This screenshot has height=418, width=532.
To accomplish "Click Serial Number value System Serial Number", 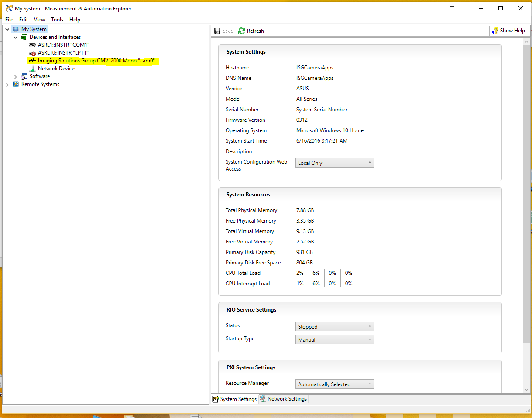I will [x=322, y=110].
